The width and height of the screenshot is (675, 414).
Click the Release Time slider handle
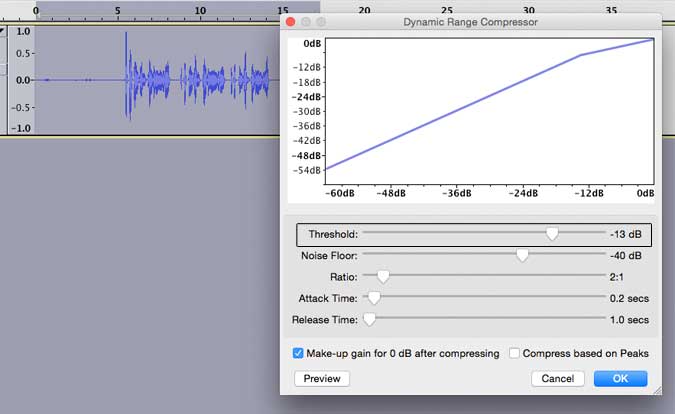(369, 319)
